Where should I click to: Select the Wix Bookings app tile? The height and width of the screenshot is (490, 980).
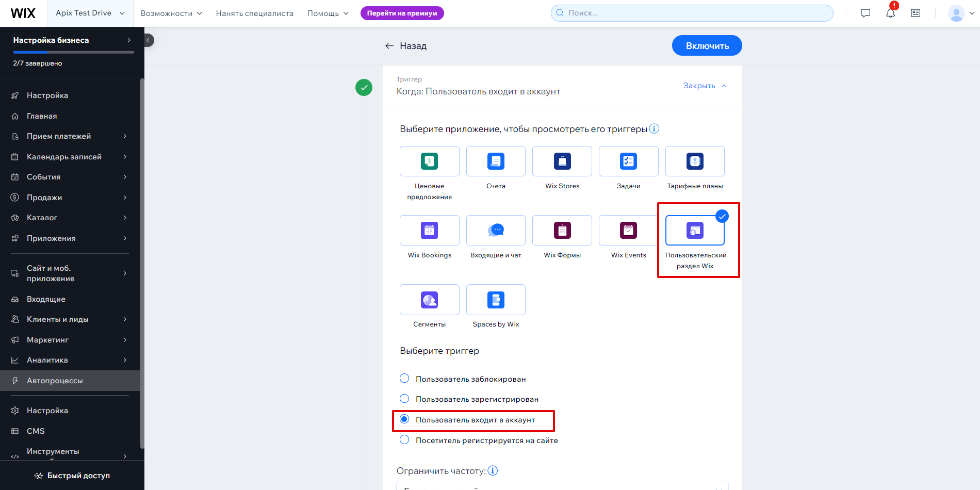point(429,231)
